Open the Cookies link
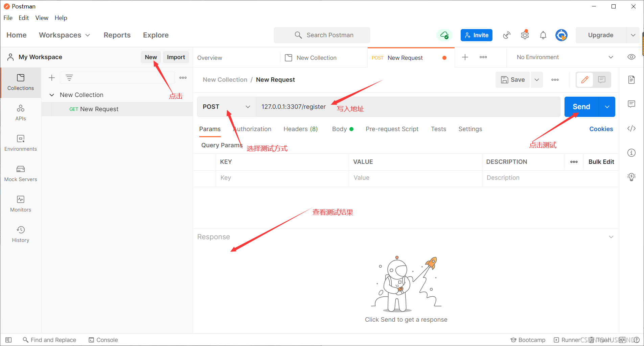644x346 pixels. (601, 129)
